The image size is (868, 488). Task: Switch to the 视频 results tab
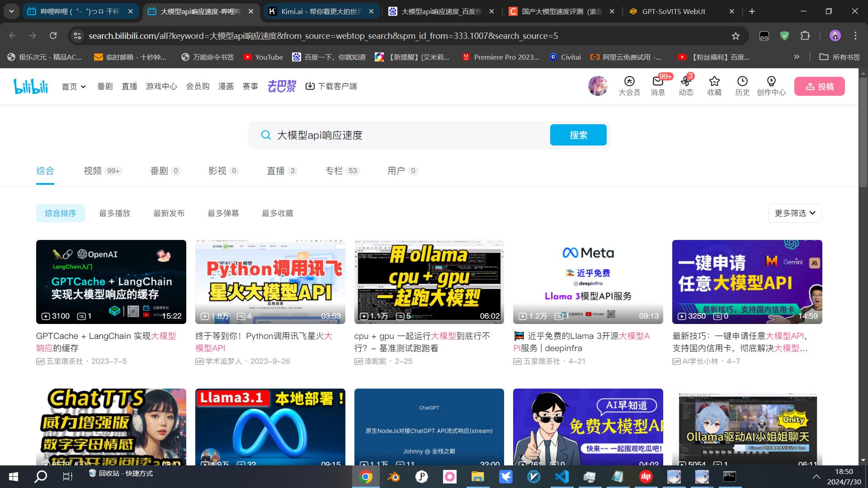[x=103, y=171]
